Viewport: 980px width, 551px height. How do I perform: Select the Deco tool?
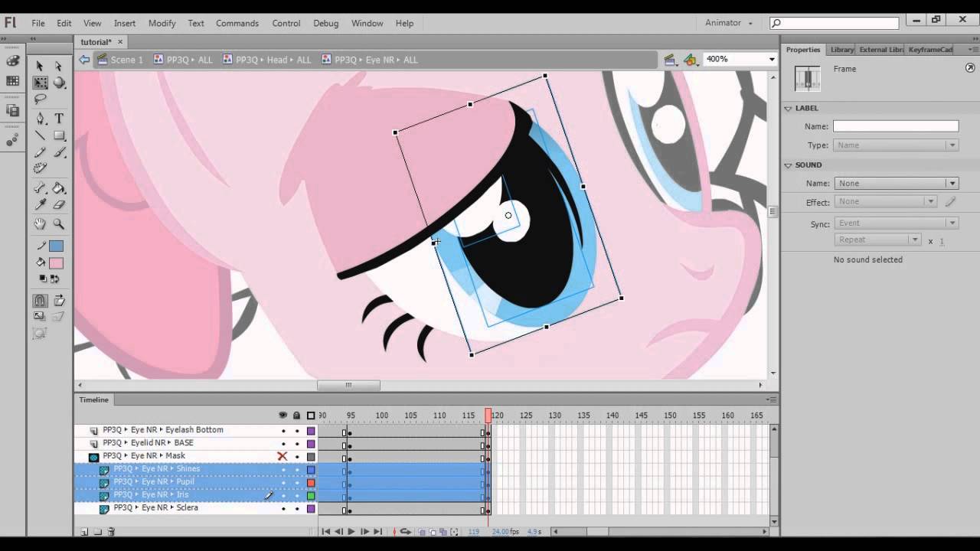click(x=40, y=168)
